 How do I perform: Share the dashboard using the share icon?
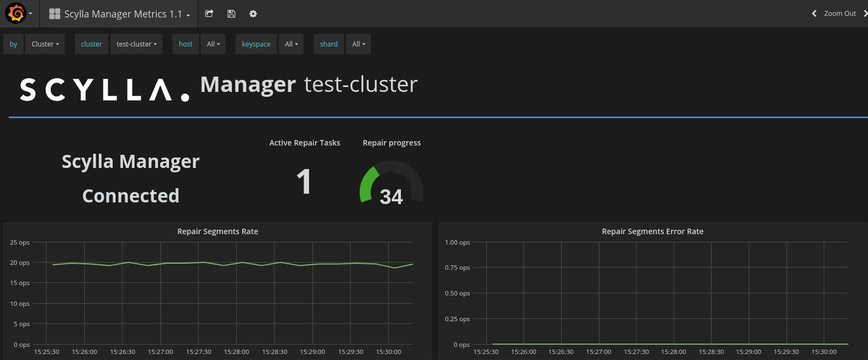tap(209, 14)
